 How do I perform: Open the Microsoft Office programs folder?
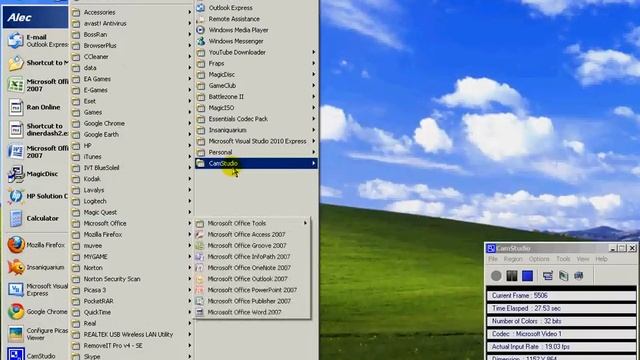[x=131, y=223]
